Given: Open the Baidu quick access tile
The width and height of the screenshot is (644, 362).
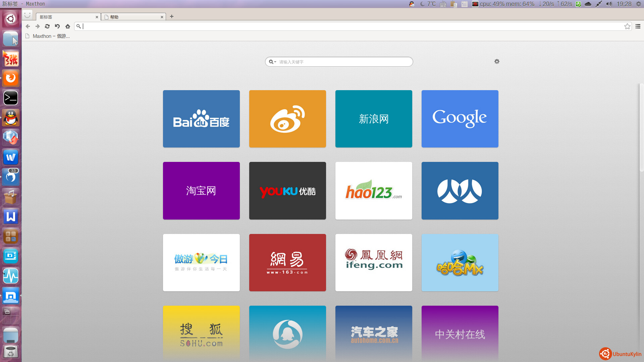Looking at the screenshot, I should click(x=201, y=119).
